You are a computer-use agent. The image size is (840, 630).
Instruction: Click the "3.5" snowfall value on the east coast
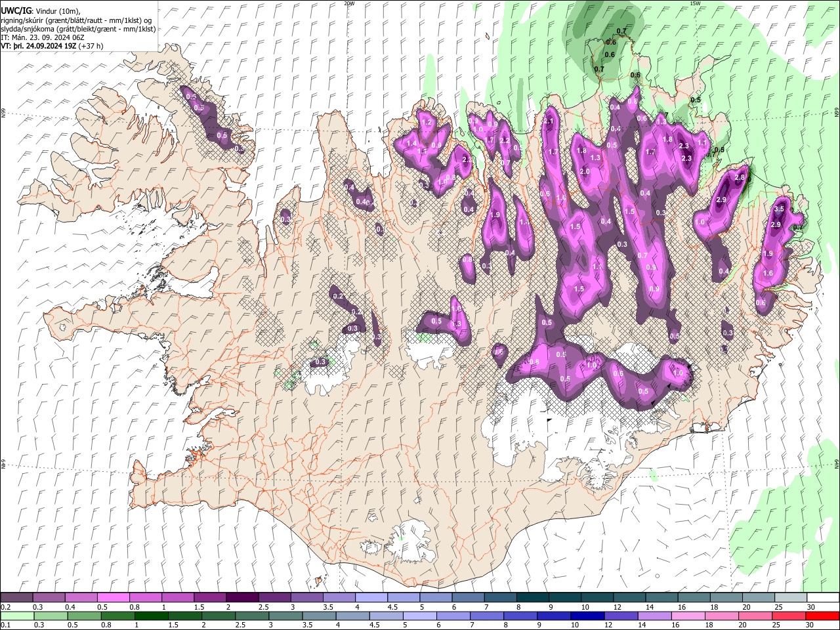coord(779,209)
